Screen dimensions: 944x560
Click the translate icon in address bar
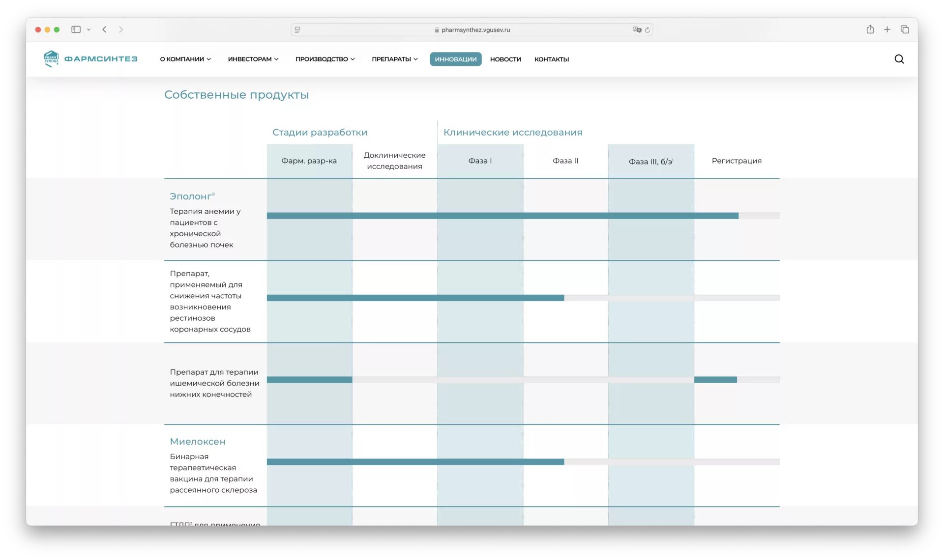pos(637,30)
